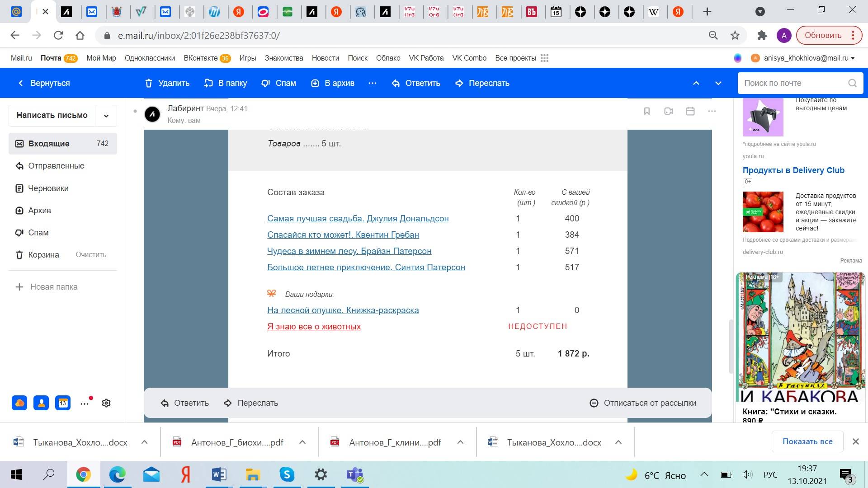Go to next email with down arrow
The height and width of the screenshot is (488, 868).
pos(718,83)
